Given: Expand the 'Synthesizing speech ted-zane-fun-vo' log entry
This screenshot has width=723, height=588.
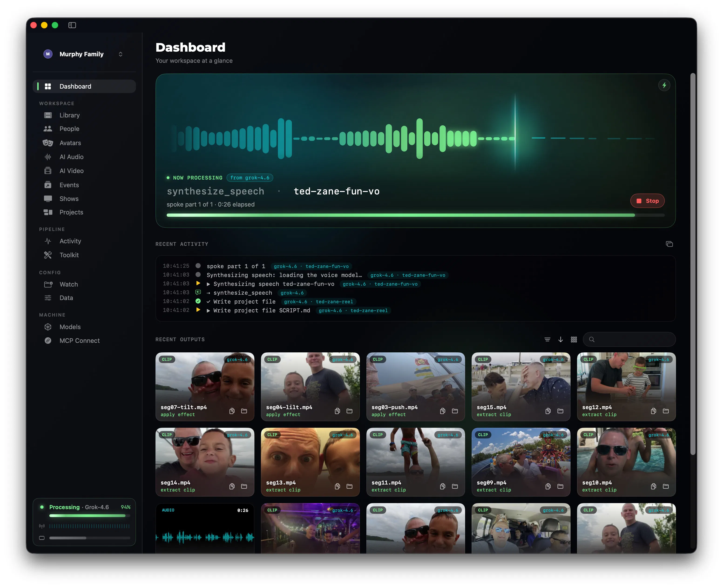Looking at the screenshot, I should [x=208, y=284].
